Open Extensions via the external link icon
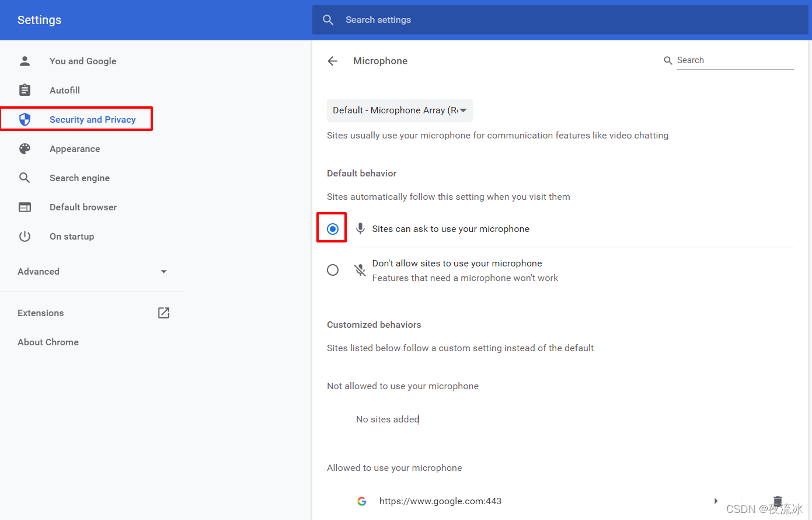This screenshot has width=812, height=520. tap(164, 313)
